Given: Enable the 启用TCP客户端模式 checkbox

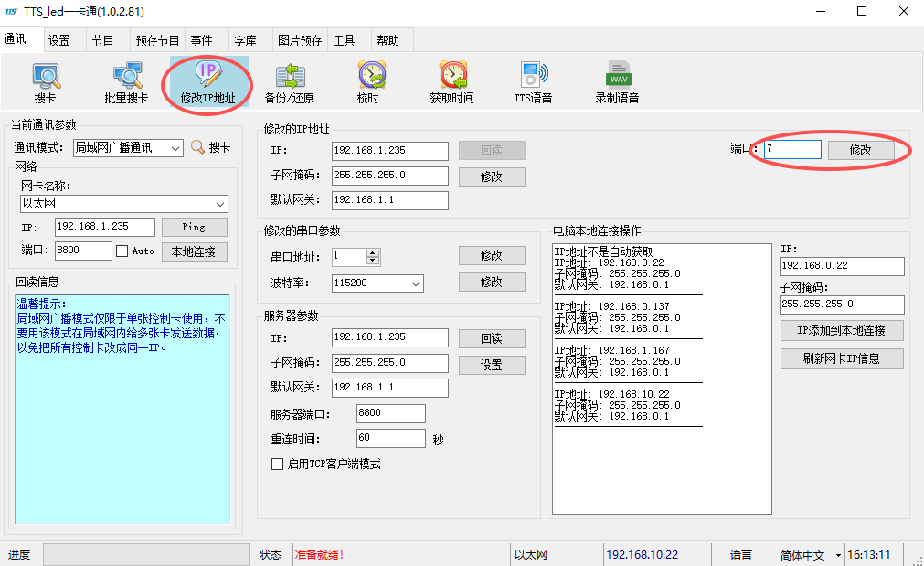Looking at the screenshot, I should coord(277,464).
